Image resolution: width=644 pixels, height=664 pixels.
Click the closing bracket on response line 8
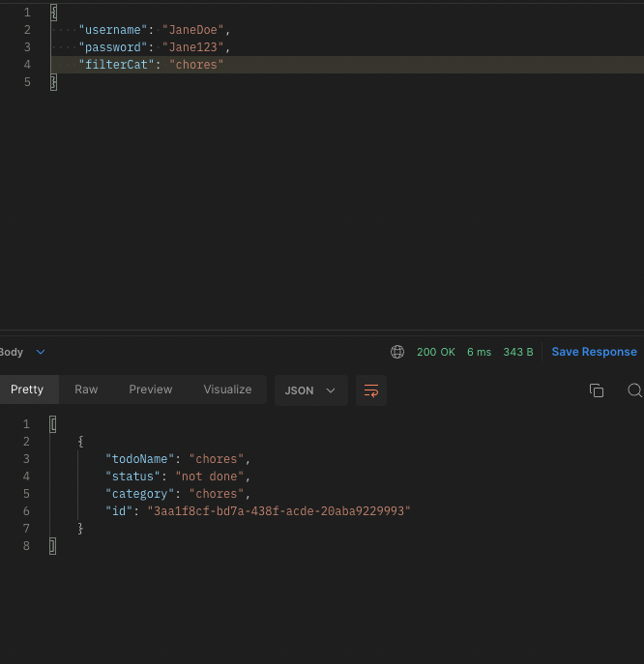(x=52, y=546)
